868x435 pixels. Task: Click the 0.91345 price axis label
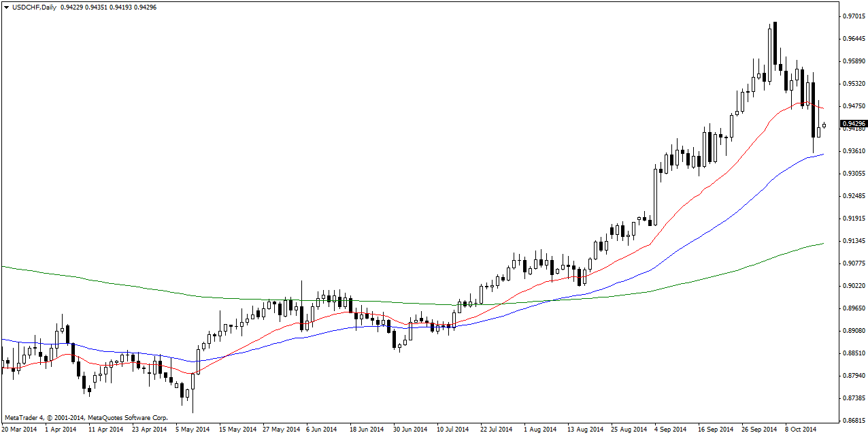[x=852, y=241]
